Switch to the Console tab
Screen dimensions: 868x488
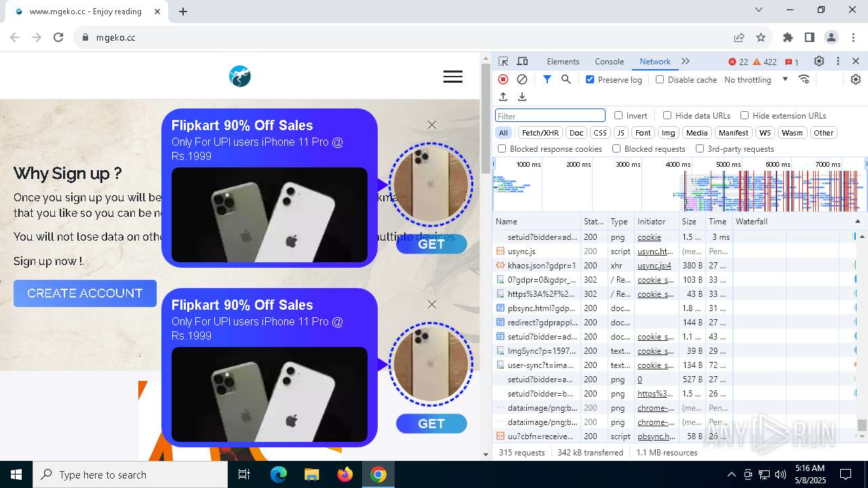(x=609, y=61)
